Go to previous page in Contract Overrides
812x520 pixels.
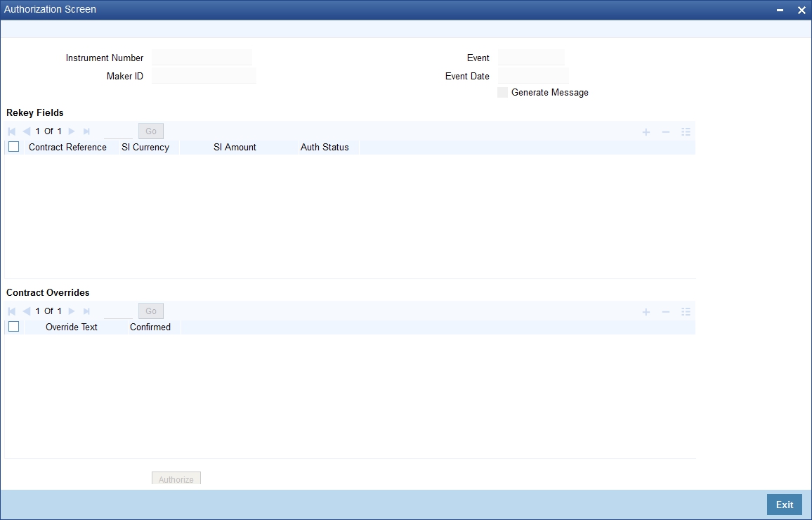[27, 311]
